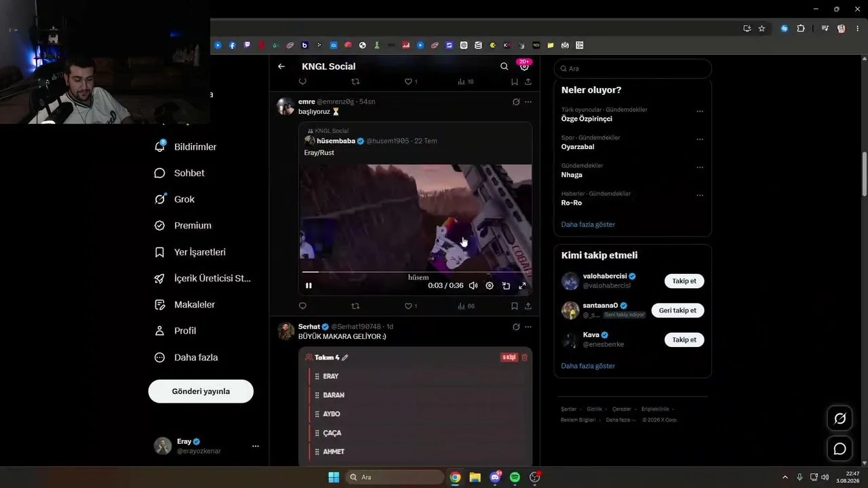Follow valohabercisi with Takip et
This screenshot has width=868, height=488.
point(684,281)
